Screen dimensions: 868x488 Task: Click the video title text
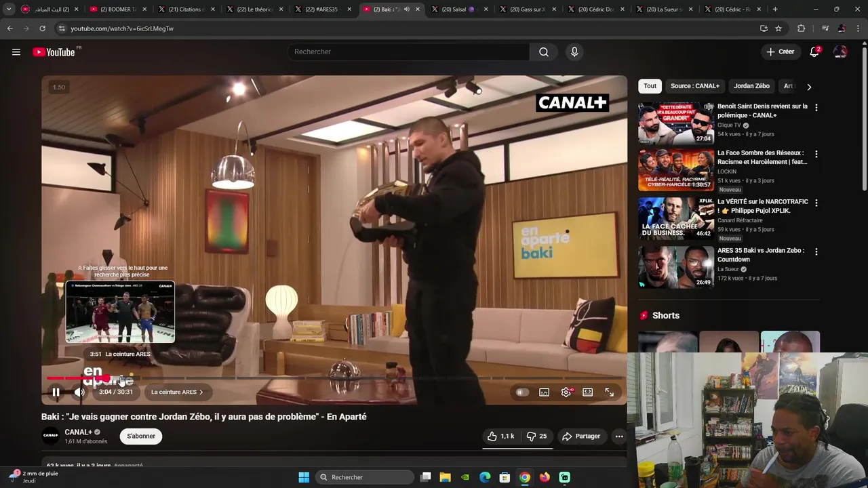click(x=203, y=417)
